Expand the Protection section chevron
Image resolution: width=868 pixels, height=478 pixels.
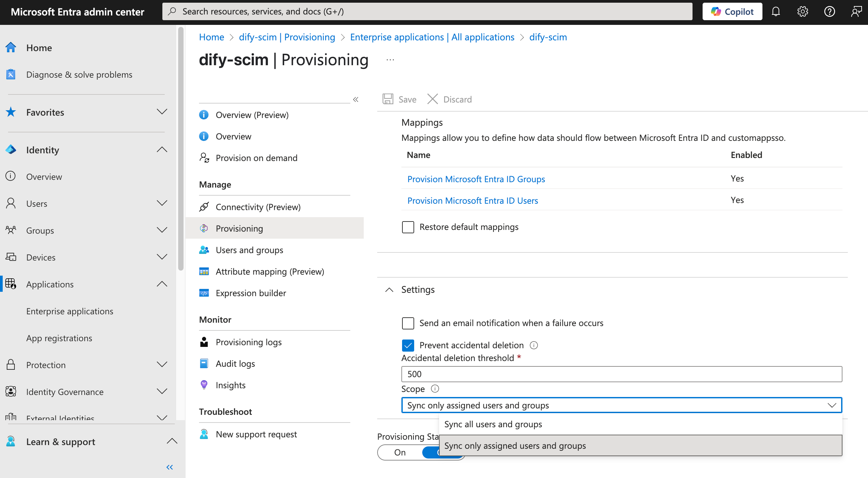pos(162,365)
